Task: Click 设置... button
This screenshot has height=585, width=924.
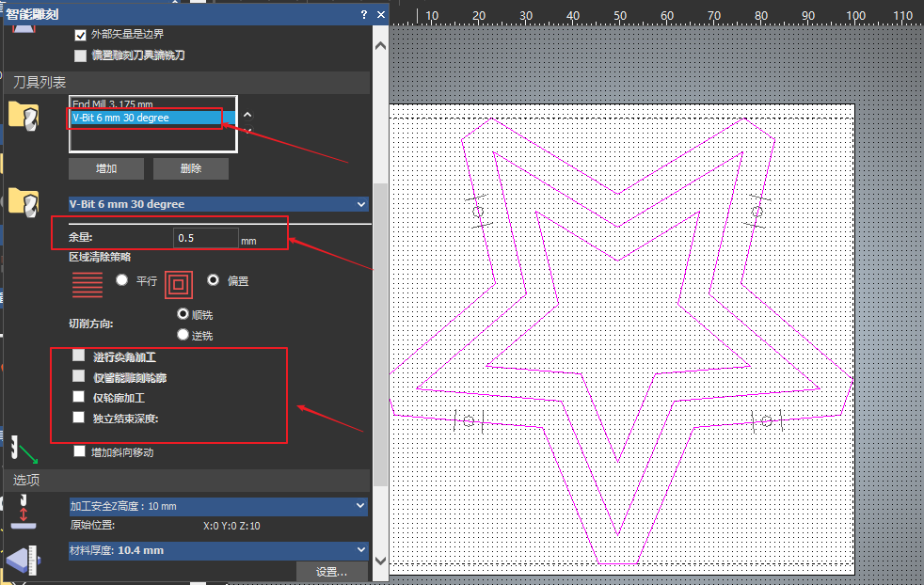Action: [x=332, y=572]
